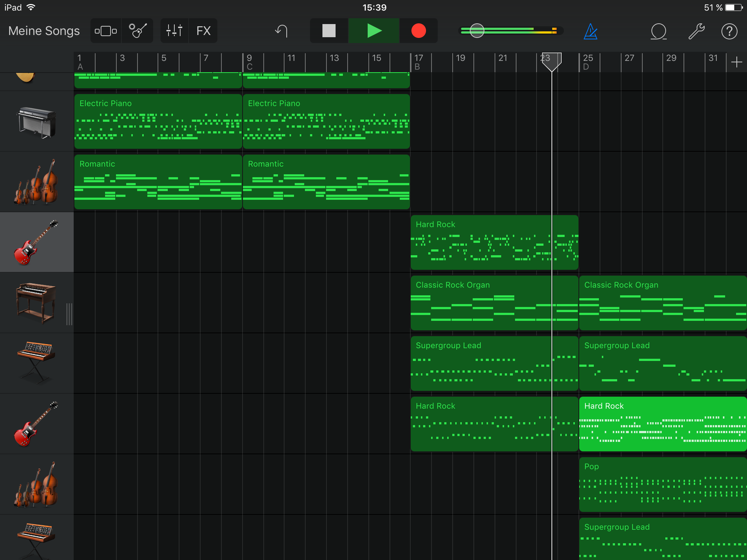Select first Electric Piano region at bar 1
Image resolution: width=747 pixels, height=560 pixels.
pos(158,121)
